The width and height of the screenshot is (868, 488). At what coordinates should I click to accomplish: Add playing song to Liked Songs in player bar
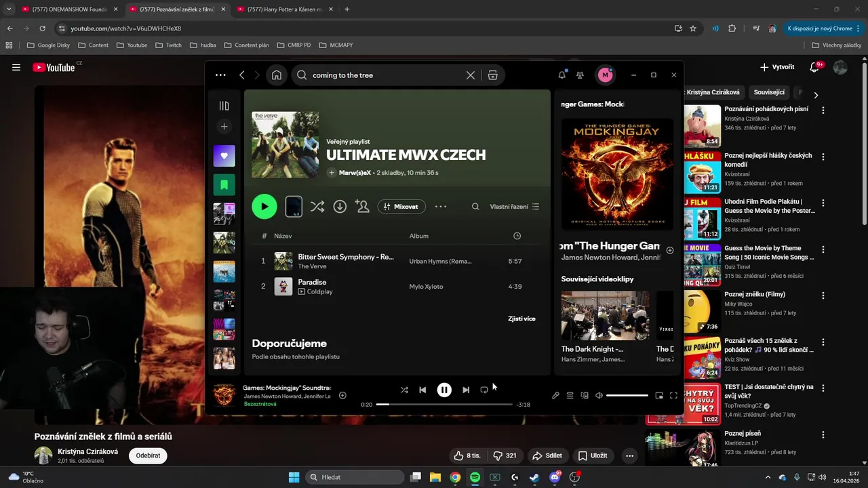(x=342, y=395)
